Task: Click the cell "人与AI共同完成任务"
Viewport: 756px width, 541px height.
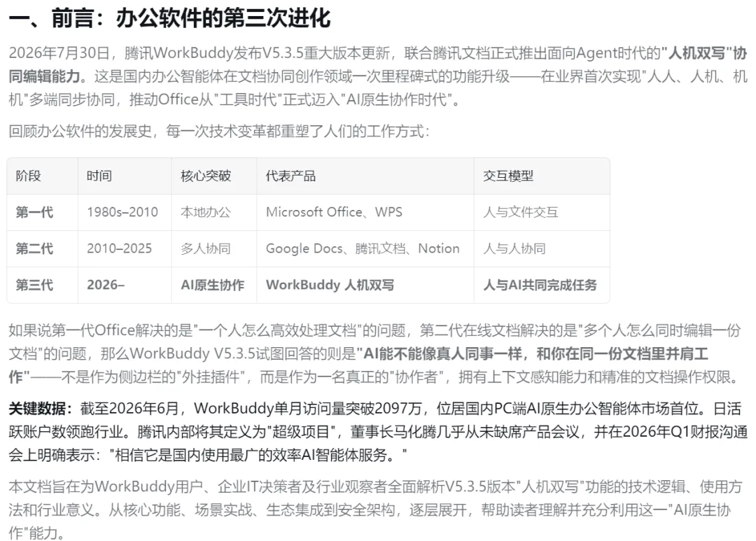Action: [540, 285]
